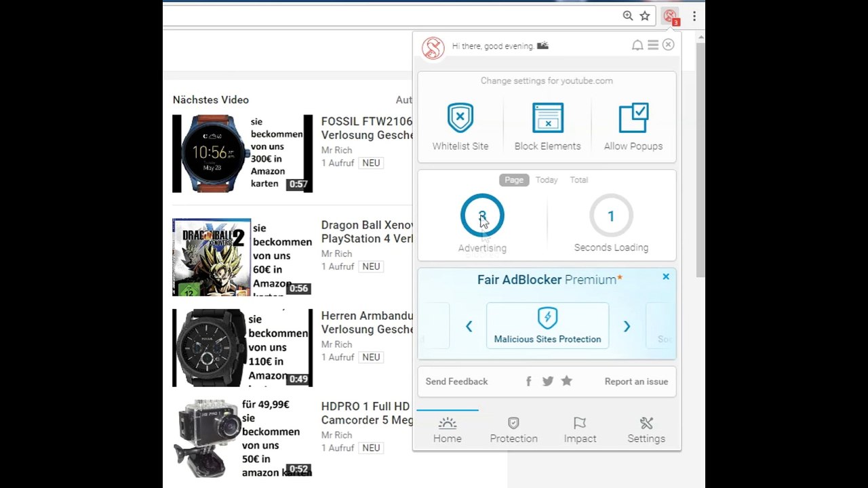868x488 pixels.
Task: Click the "Hi there, good evening" greeting
Action: pos(493,46)
